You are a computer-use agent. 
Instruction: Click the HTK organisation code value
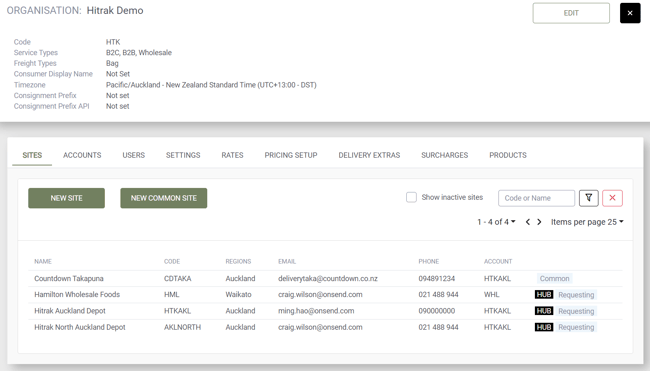[113, 42]
